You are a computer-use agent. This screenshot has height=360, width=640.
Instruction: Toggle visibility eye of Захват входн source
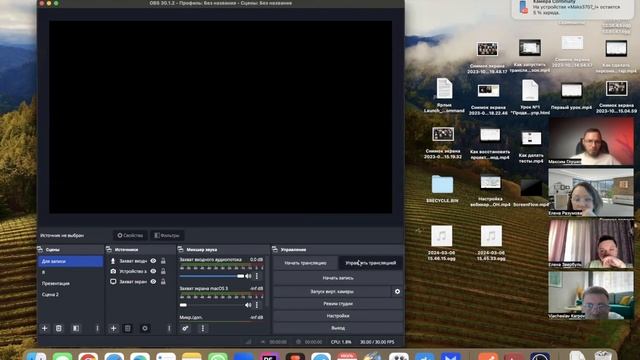click(153, 261)
